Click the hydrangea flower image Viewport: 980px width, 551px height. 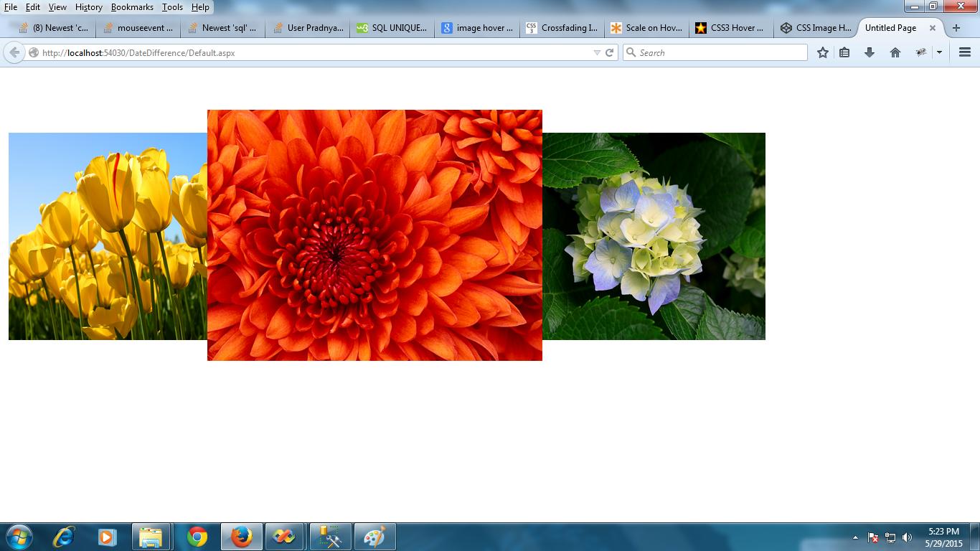pyautogui.click(x=654, y=236)
